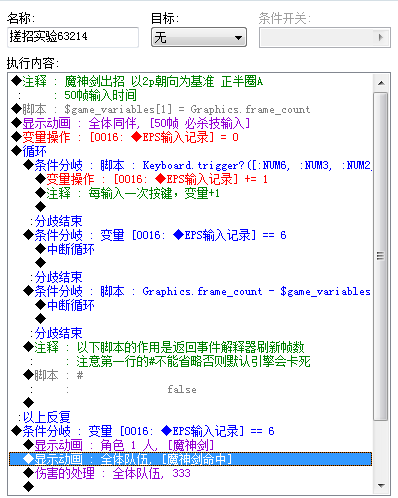
Task: Select 显示动画 全体同伴 50帧 必杀技输入 command
Action: pyautogui.click(x=190, y=123)
